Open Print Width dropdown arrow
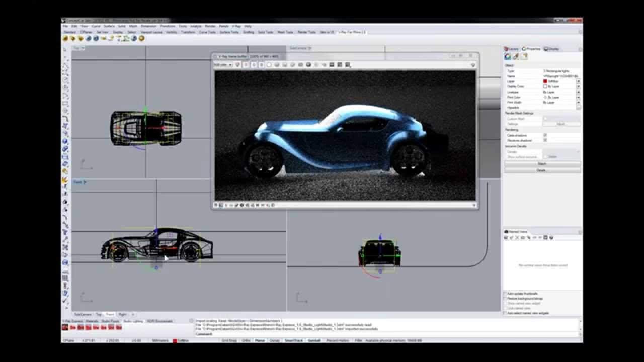Image resolution: width=644 pixels, height=362 pixels. (x=578, y=102)
